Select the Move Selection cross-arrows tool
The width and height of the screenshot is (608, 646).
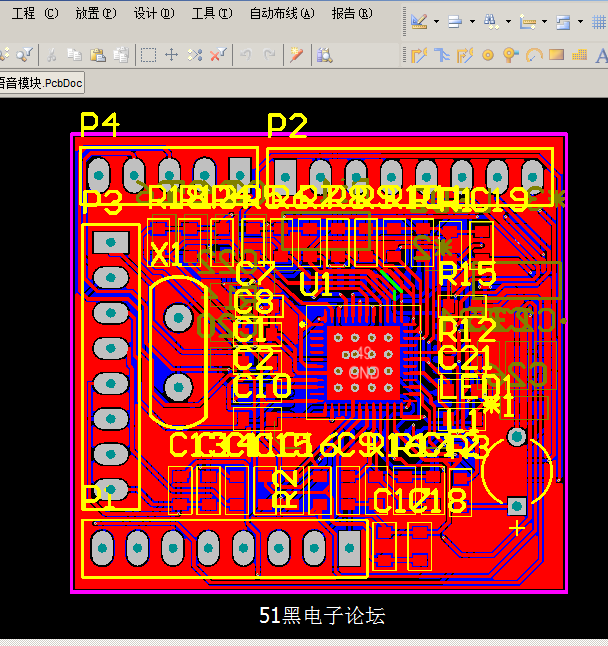click(171, 54)
